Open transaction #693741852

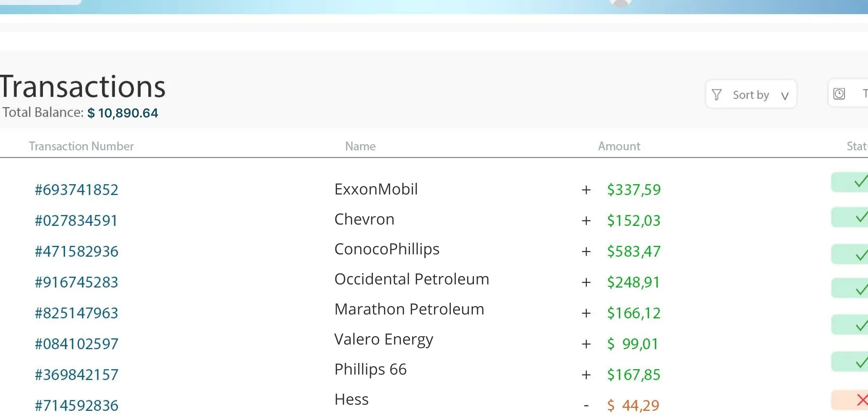[77, 190]
